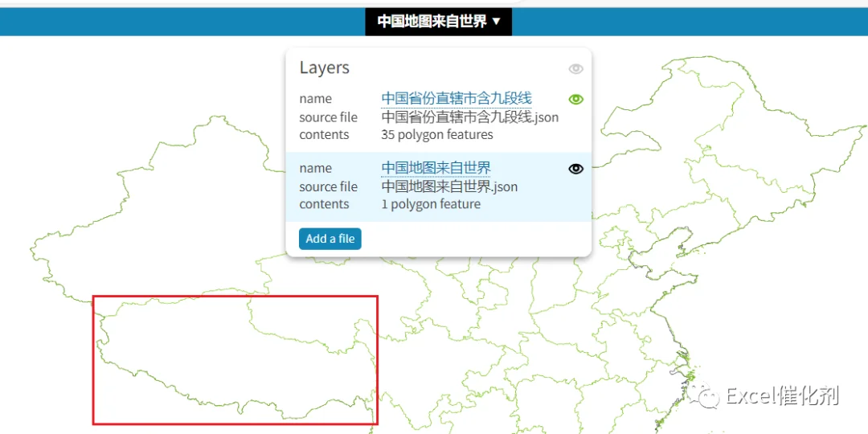
Task: Click the text 35 polygon features
Action: point(436,134)
